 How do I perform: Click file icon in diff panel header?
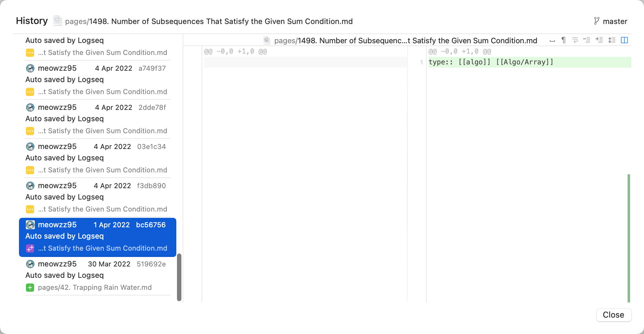(x=266, y=40)
